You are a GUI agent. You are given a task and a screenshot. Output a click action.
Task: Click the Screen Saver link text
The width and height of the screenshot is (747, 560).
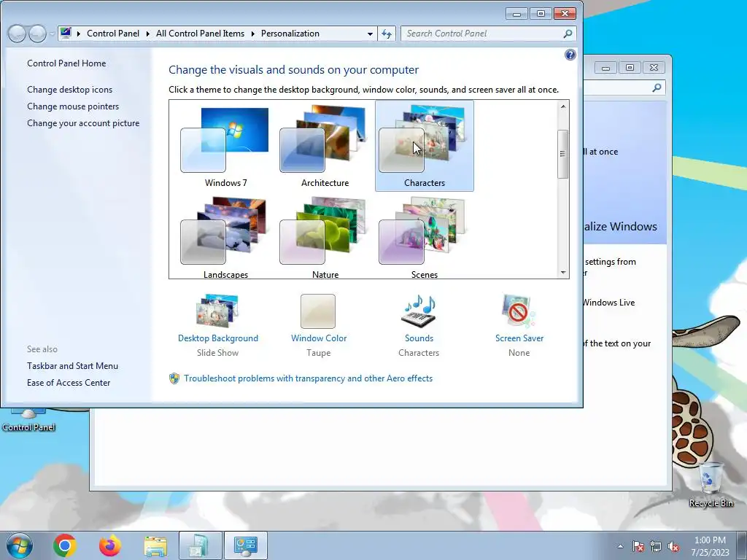coord(519,338)
